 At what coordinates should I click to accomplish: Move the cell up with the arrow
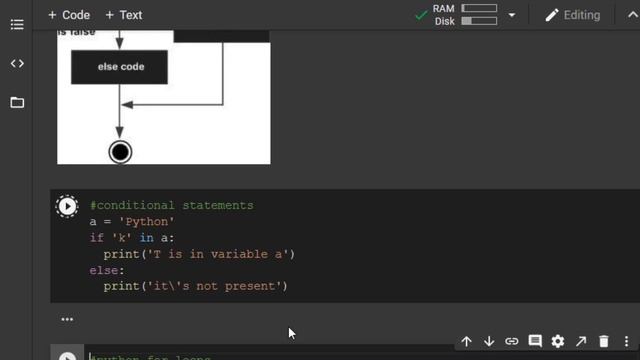[467, 341]
